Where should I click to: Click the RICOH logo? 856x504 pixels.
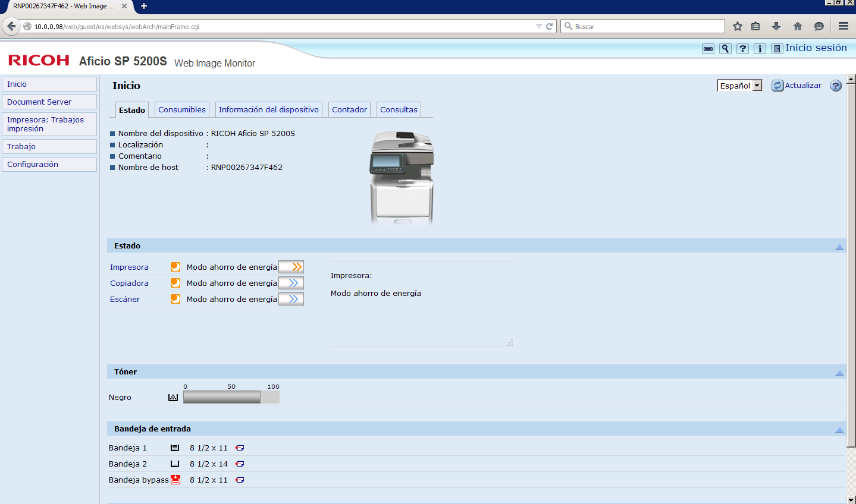39,60
